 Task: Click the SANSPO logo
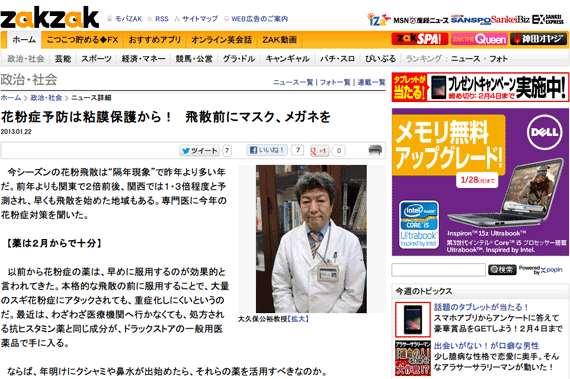coord(471,20)
